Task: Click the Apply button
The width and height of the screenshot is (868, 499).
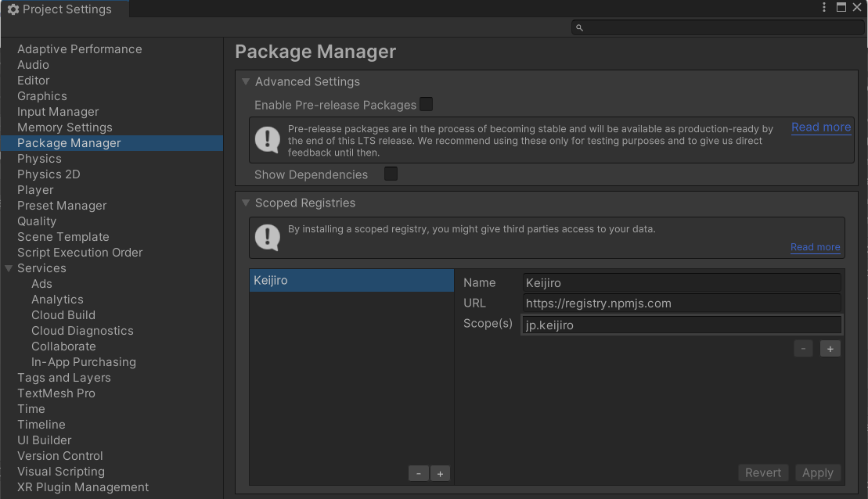Action: click(x=818, y=472)
